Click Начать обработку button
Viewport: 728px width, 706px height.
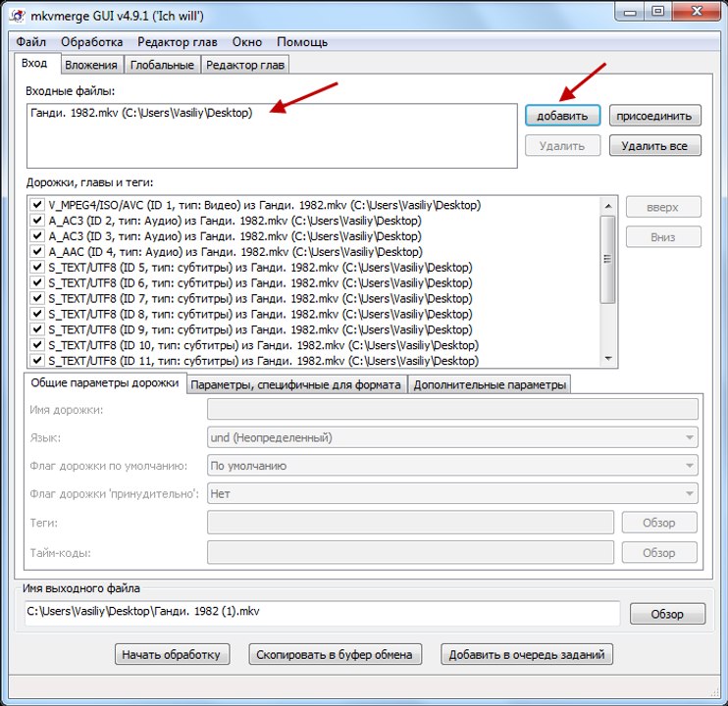pos(172,654)
